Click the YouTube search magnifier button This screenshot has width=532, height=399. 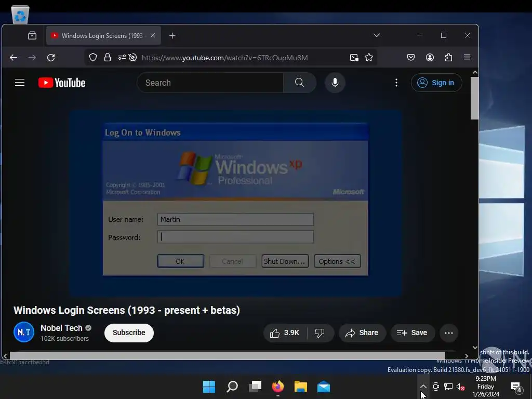pyautogui.click(x=300, y=83)
